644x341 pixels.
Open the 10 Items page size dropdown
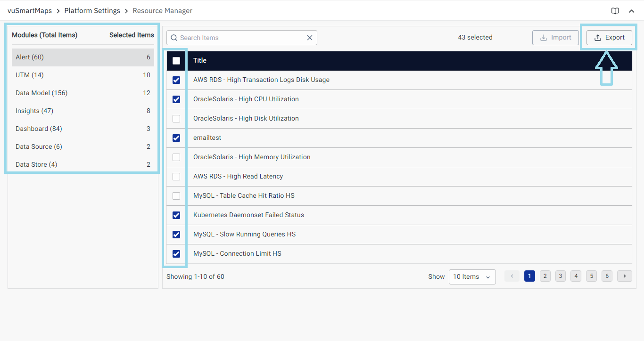(x=472, y=277)
